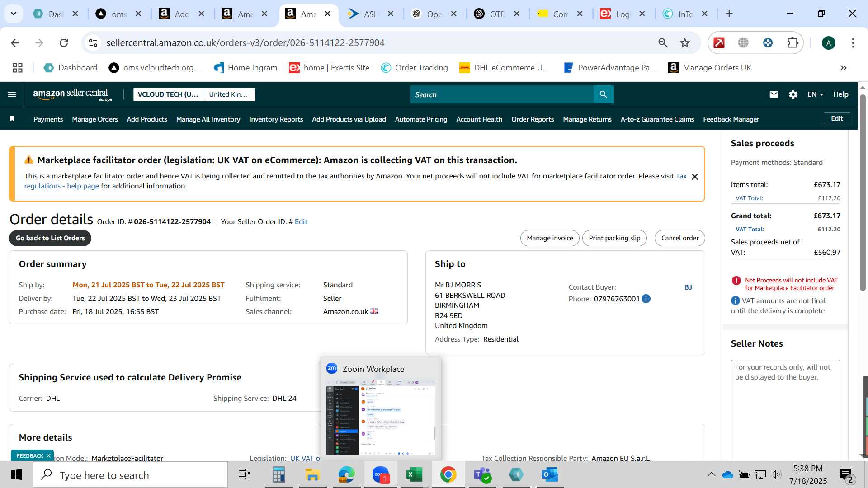Click Go back to List Orders button
This screenshot has width=868, height=488.
[x=50, y=238]
